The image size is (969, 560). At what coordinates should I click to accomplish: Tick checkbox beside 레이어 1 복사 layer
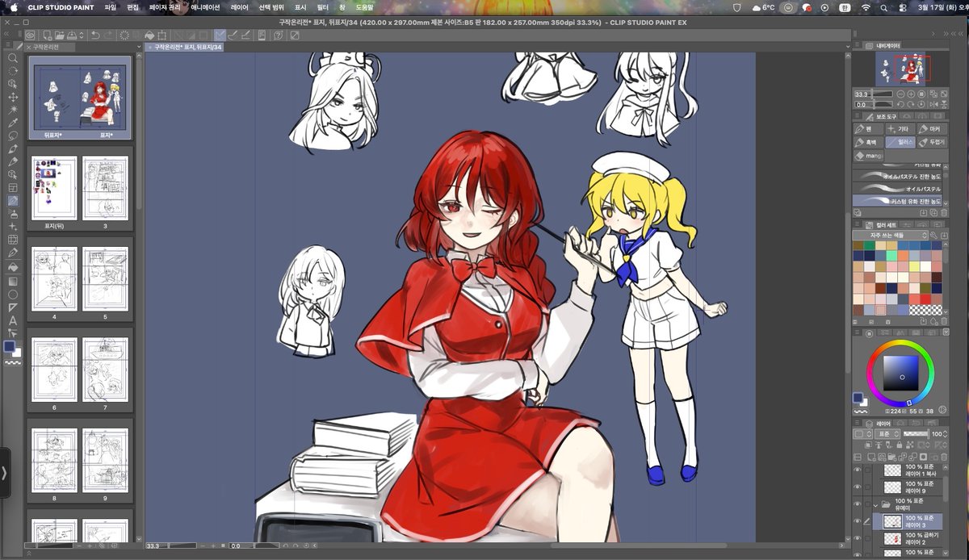(868, 470)
